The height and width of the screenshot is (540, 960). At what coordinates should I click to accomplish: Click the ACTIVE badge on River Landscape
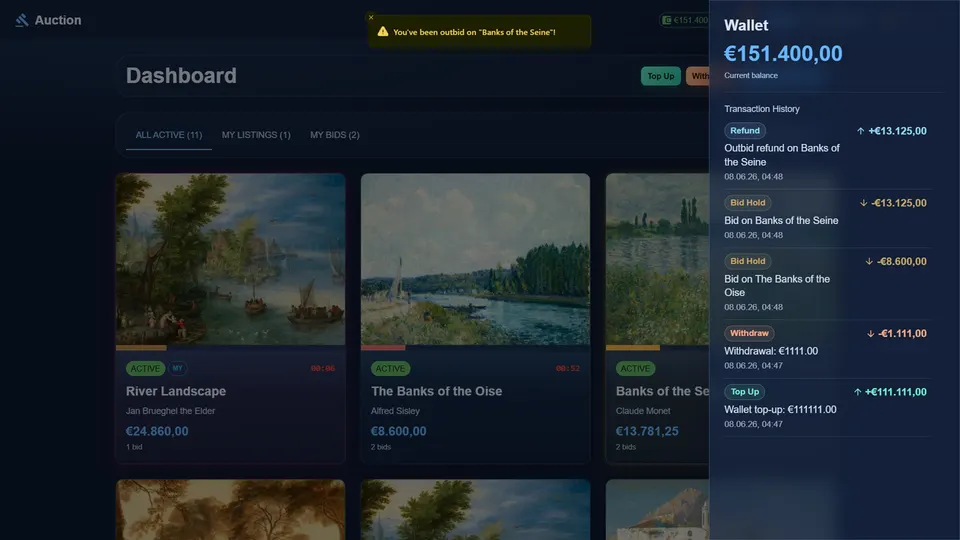[x=145, y=369]
